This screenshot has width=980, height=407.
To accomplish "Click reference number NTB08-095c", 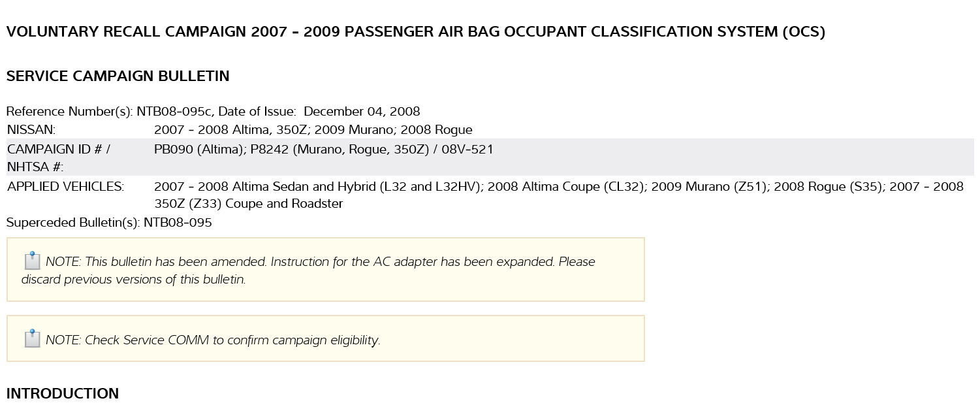I will point(174,111).
